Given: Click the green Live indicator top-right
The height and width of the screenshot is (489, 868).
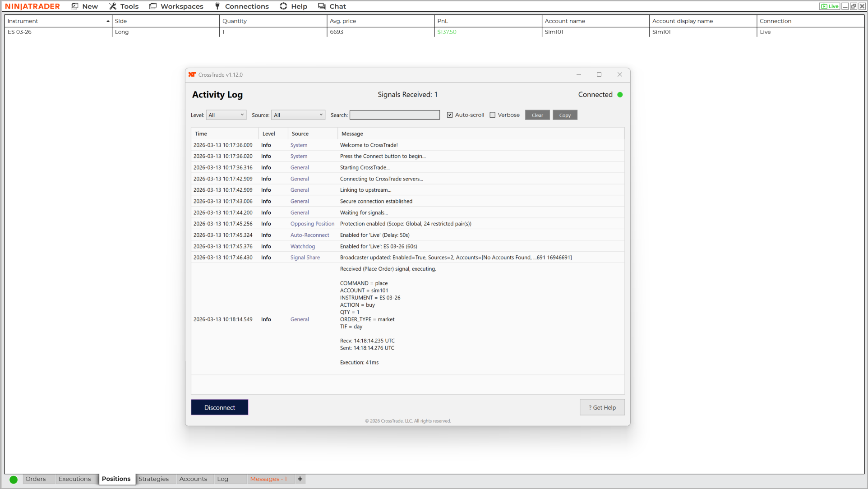Looking at the screenshot, I should [x=830, y=6].
